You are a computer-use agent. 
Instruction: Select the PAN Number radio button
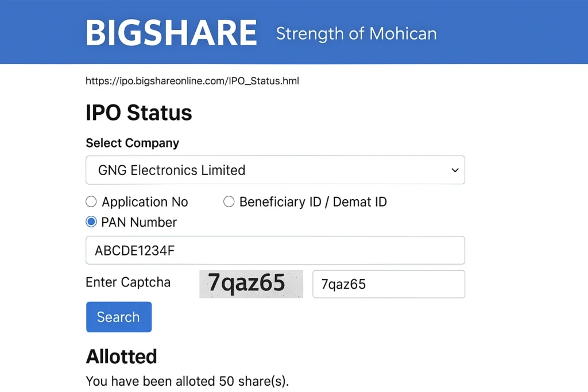91,222
